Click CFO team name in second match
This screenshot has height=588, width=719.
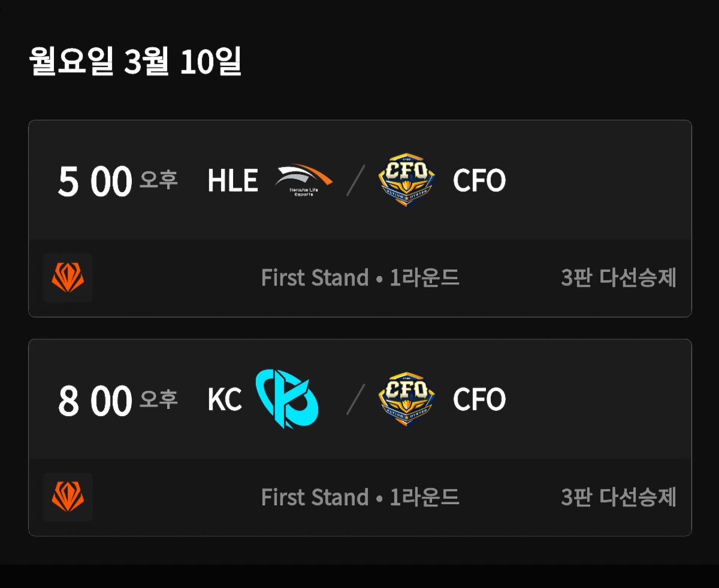pos(479,399)
